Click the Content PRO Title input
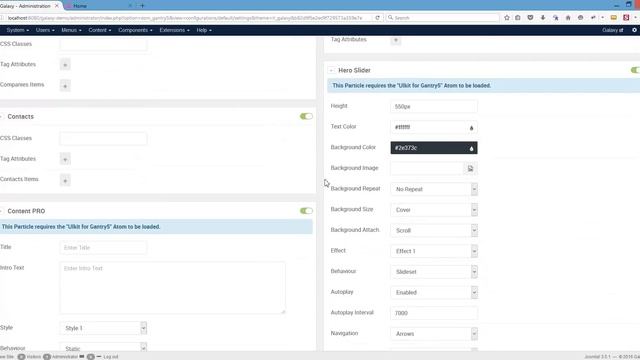 point(103,248)
